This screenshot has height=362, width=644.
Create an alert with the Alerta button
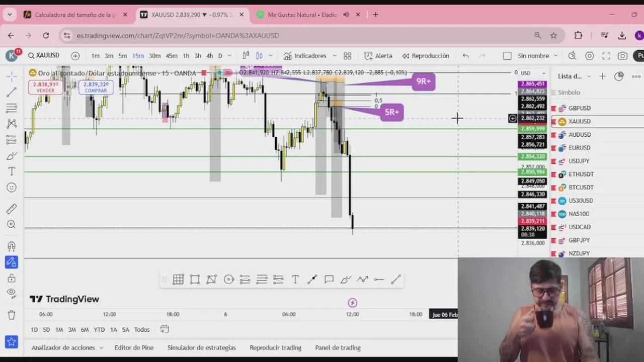pyautogui.click(x=378, y=56)
